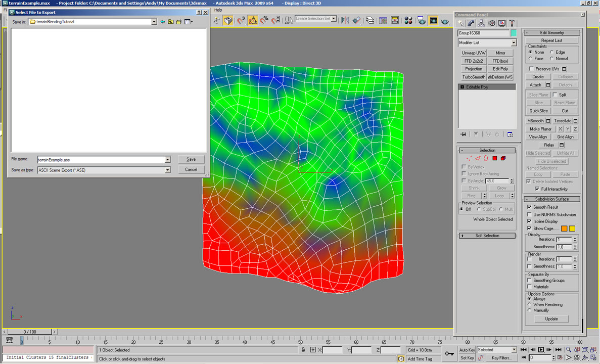Enable the Preserve UVs checkbox
This screenshot has height=364, width=600.
pyautogui.click(x=531, y=69)
